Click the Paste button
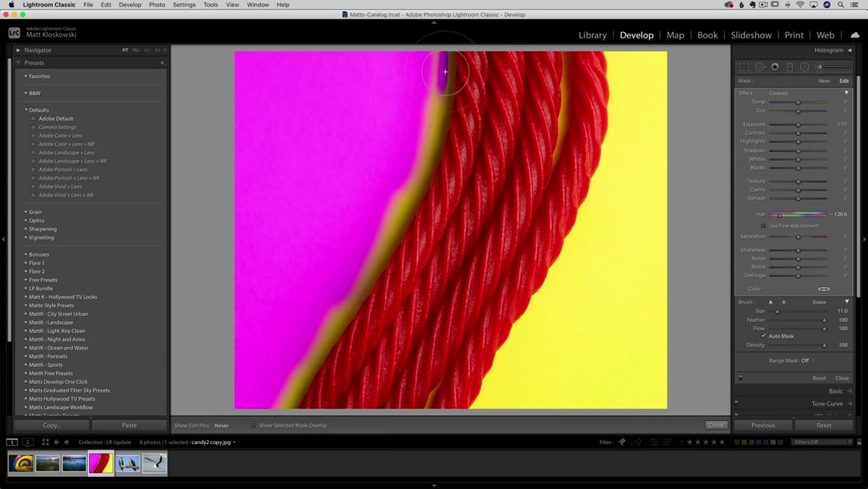The height and width of the screenshot is (489, 868). pos(129,425)
